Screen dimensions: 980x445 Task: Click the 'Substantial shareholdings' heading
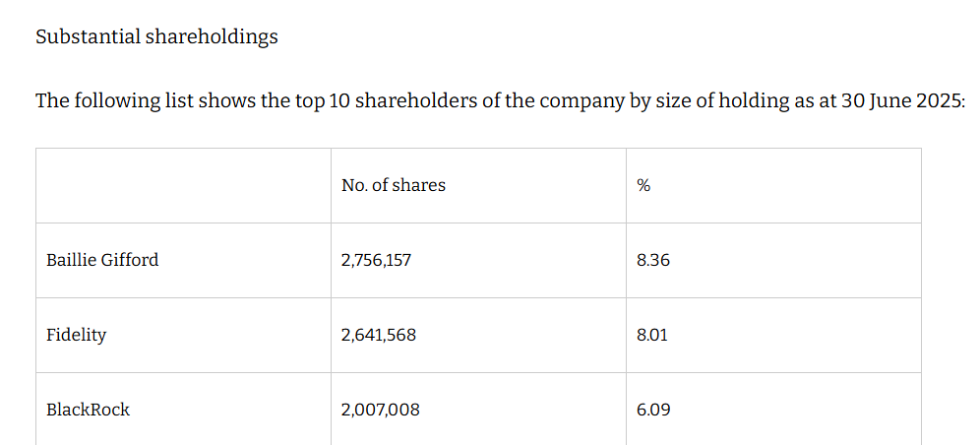(x=156, y=37)
